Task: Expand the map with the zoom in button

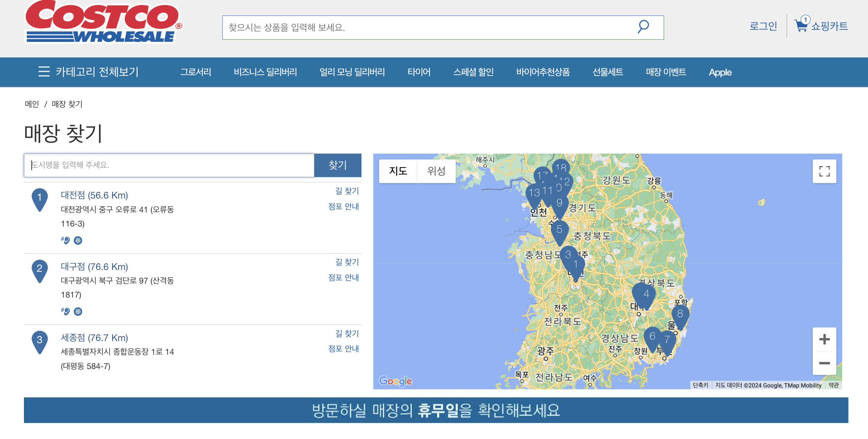Action: point(825,339)
